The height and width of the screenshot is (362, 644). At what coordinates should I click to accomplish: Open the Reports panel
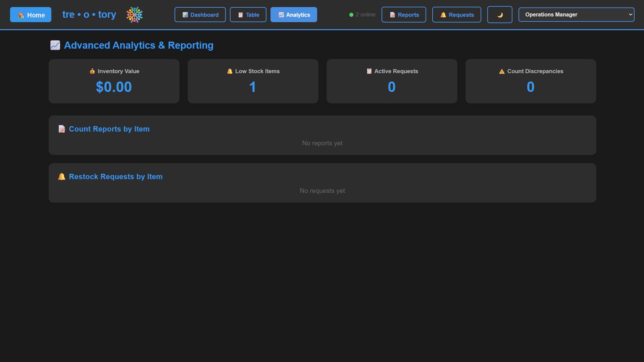pos(404,15)
